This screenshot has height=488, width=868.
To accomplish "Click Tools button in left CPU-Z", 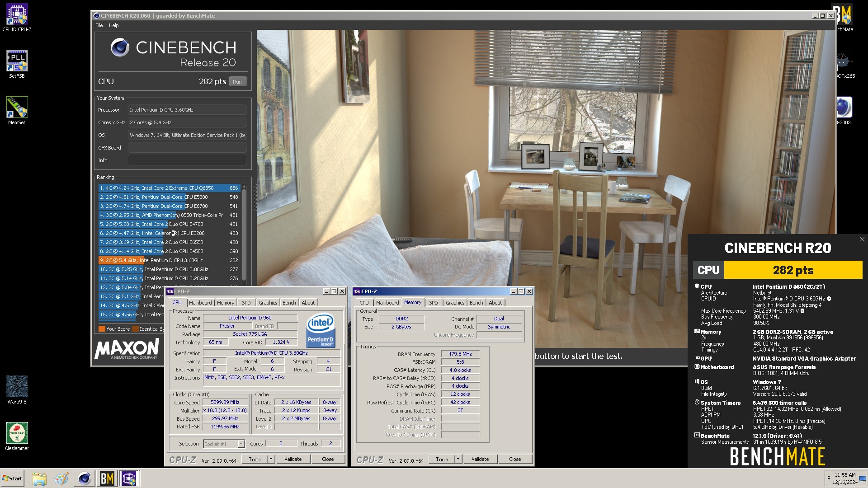I will [255, 459].
